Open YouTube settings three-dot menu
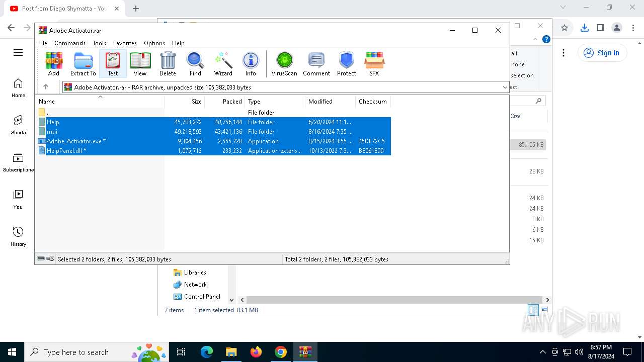This screenshot has height=362, width=644. (563, 53)
